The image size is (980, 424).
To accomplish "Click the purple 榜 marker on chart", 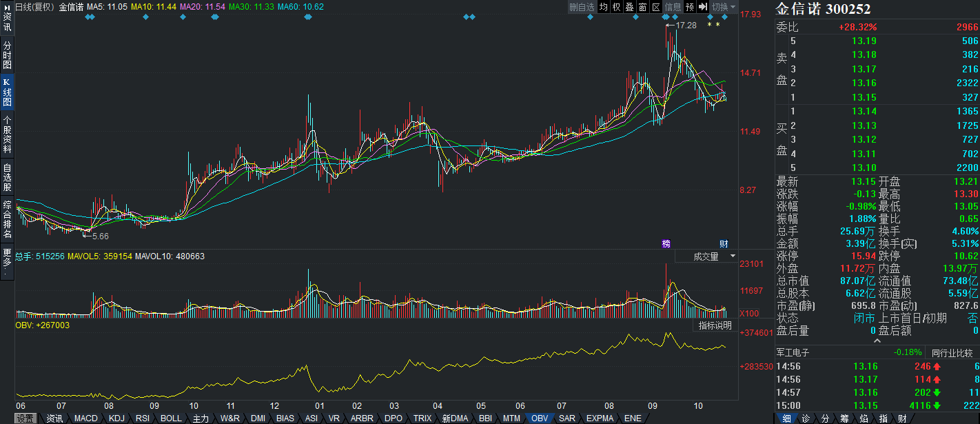I will (x=666, y=243).
